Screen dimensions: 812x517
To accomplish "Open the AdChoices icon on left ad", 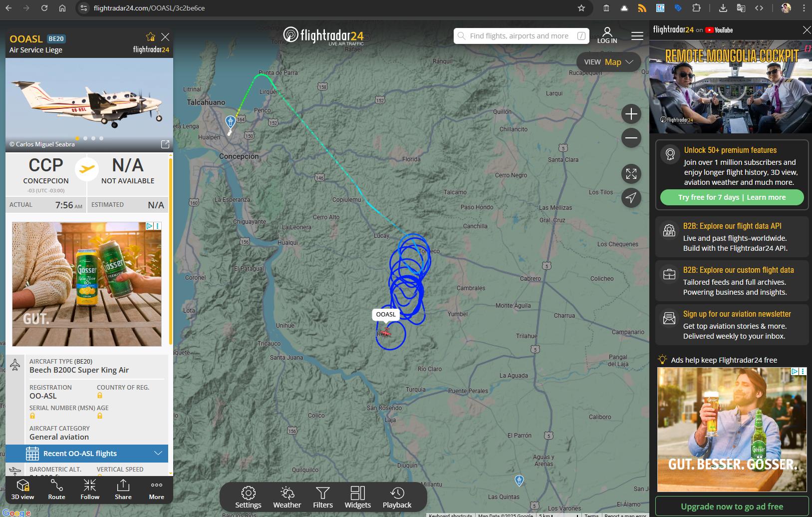I will (149, 226).
